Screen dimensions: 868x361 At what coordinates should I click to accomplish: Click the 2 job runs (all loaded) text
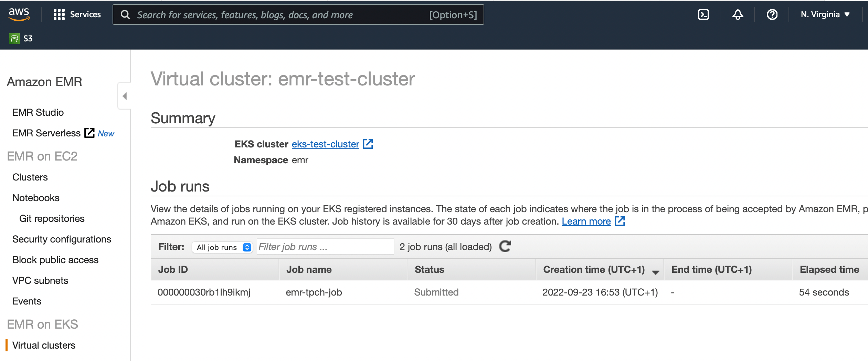click(446, 247)
